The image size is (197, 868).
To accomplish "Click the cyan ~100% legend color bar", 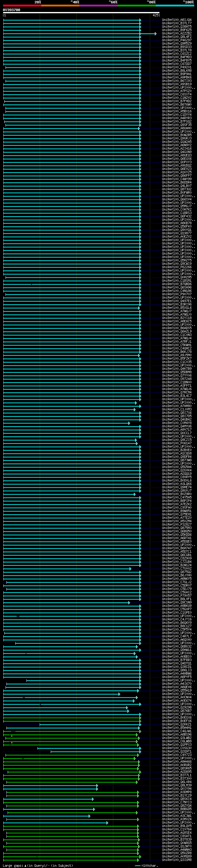I will coord(175,6).
